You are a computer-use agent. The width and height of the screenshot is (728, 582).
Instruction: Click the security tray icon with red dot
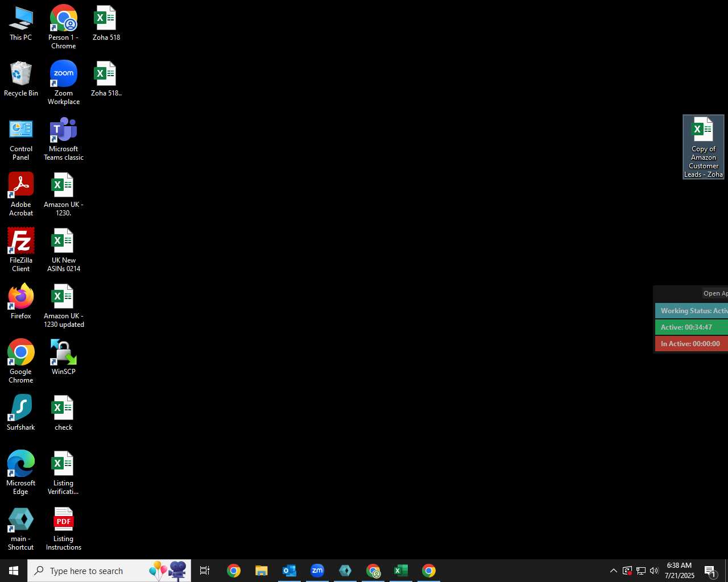[627, 571]
